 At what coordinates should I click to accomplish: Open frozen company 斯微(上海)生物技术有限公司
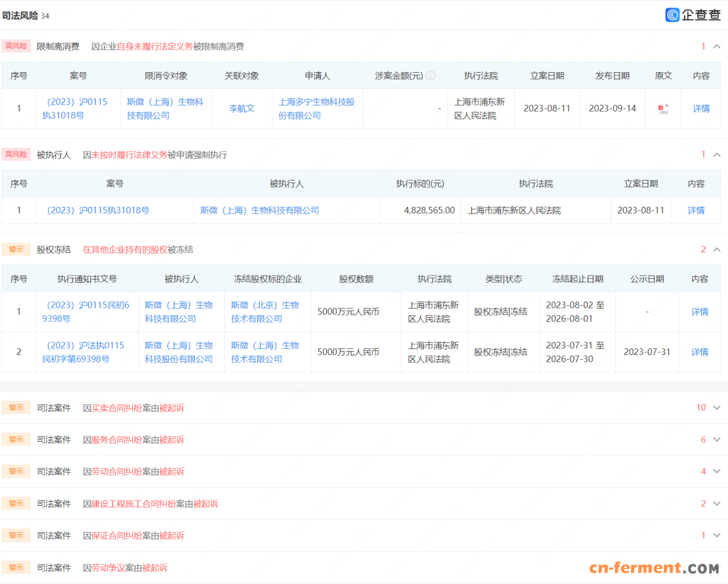coord(265,352)
